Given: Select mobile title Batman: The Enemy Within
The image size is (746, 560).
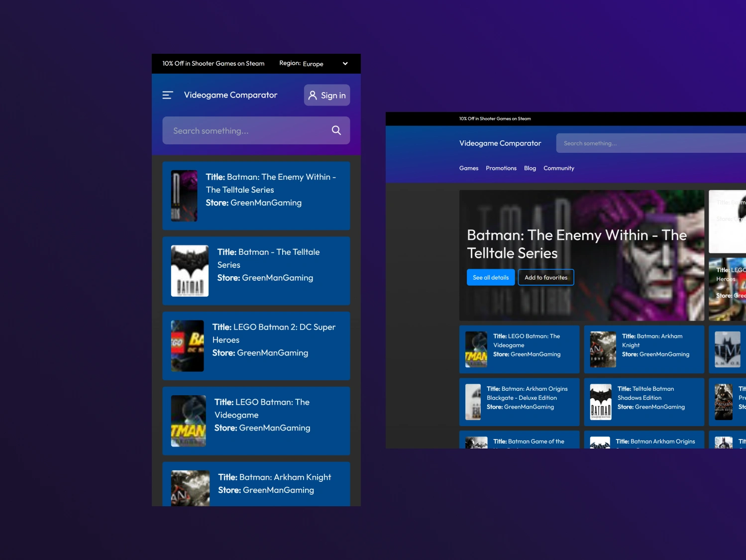Looking at the screenshot, I should [x=271, y=183].
